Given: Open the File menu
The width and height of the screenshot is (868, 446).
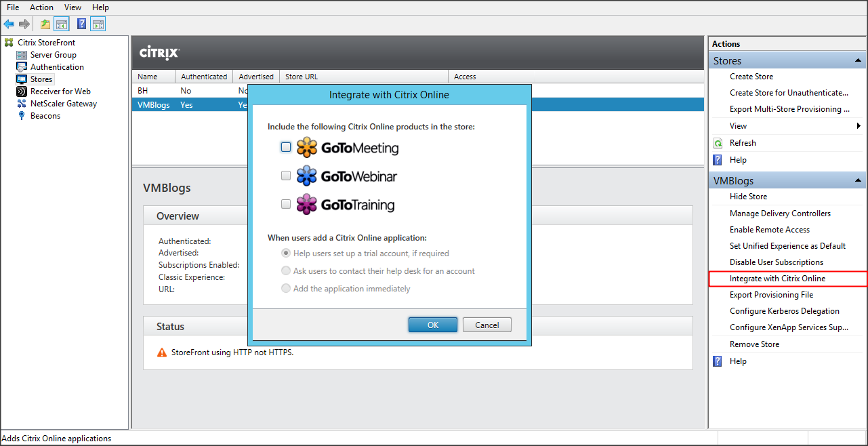Looking at the screenshot, I should click(13, 7).
